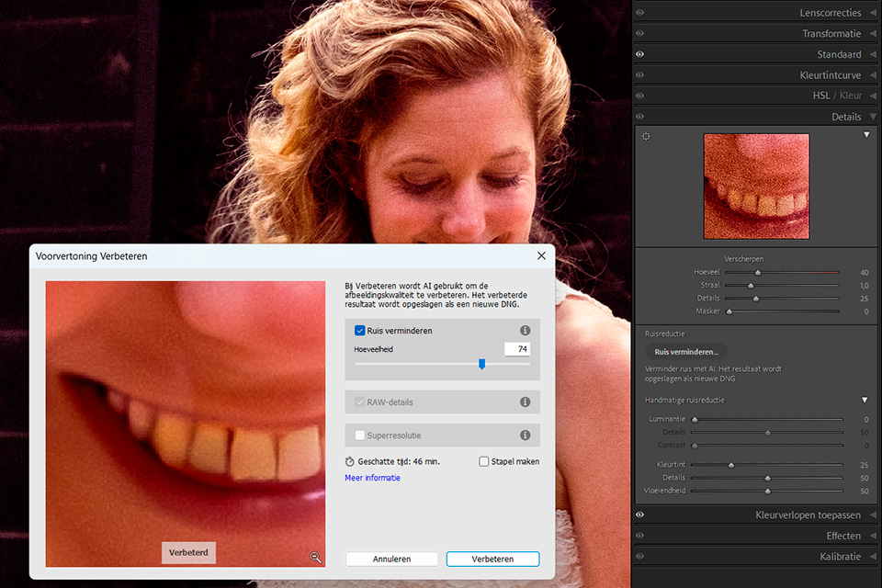Click the Verbeteren button

coord(492,559)
